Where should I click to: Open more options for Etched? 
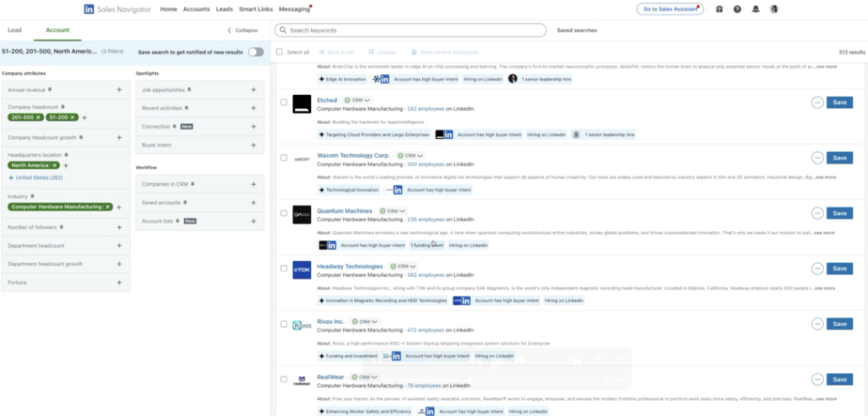[x=817, y=103]
